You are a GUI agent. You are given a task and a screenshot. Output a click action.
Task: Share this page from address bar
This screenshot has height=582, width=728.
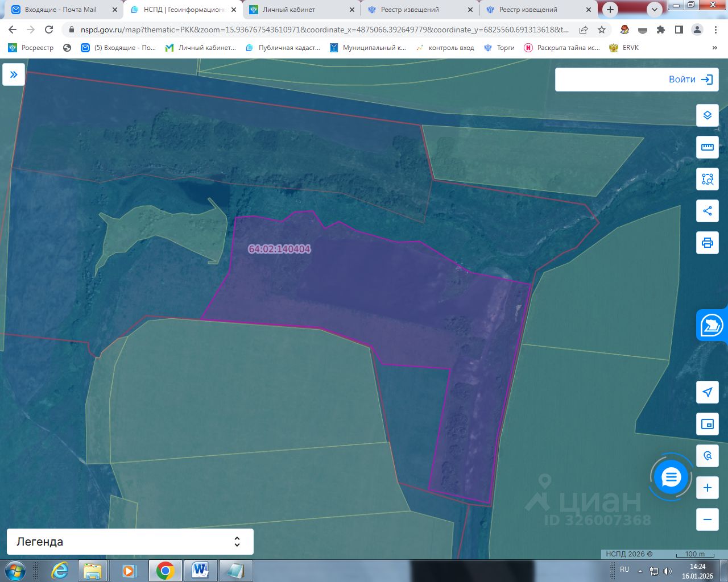pyautogui.click(x=584, y=30)
